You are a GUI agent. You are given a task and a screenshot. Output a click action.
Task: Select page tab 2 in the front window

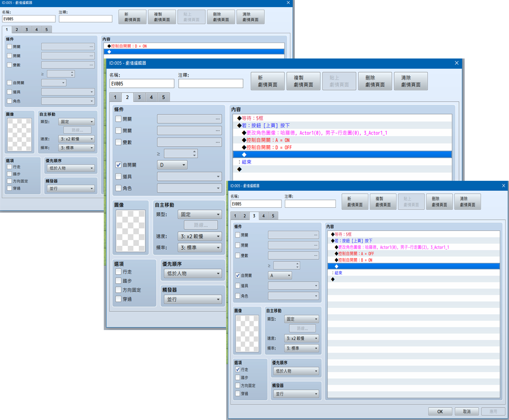(245, 216)
